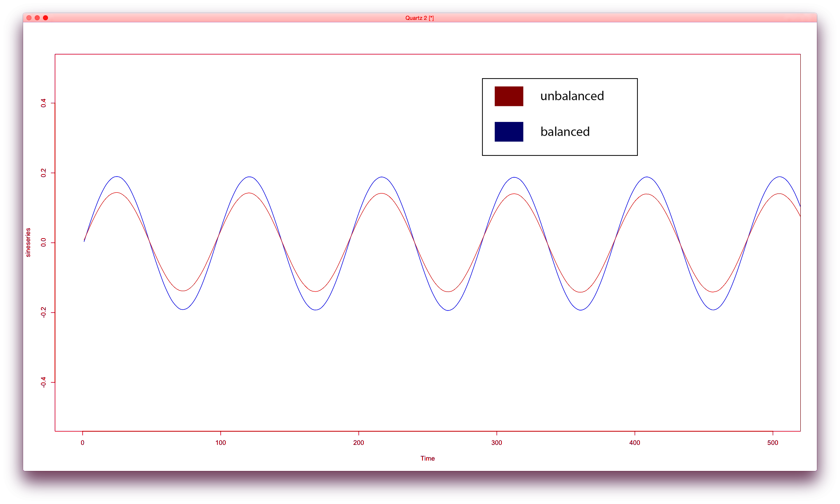Viewport: 840px width, 504px height.
Task: Click the 0 tick label on x-axis
Action: pyautogui.click(x=83, y=443)
